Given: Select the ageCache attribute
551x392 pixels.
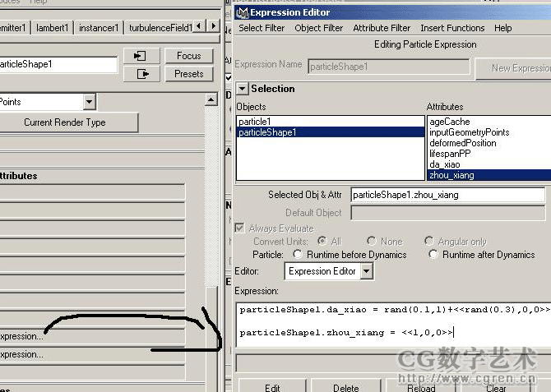Looking at the screenshot, I should [x=489, y=122].
